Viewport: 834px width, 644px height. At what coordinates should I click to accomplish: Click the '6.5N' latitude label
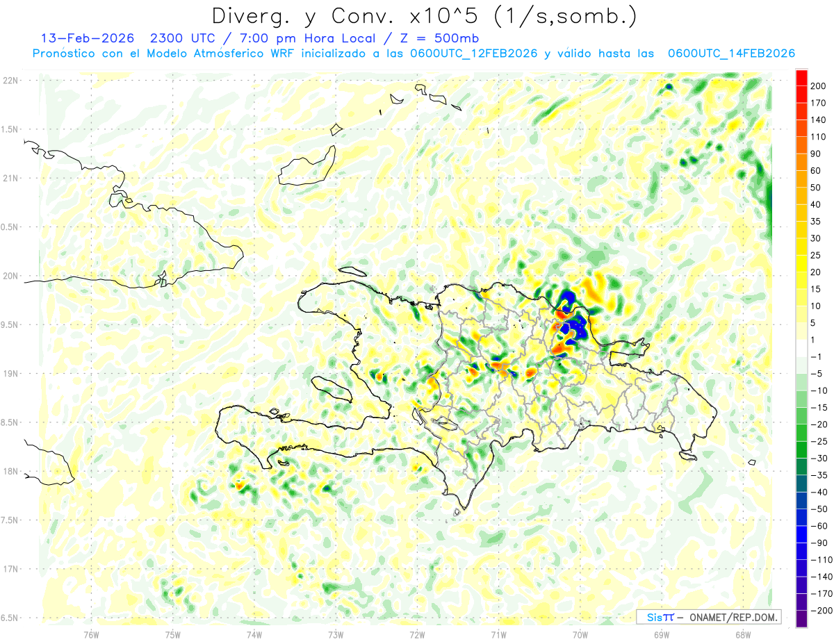click(x=10, y=618)
